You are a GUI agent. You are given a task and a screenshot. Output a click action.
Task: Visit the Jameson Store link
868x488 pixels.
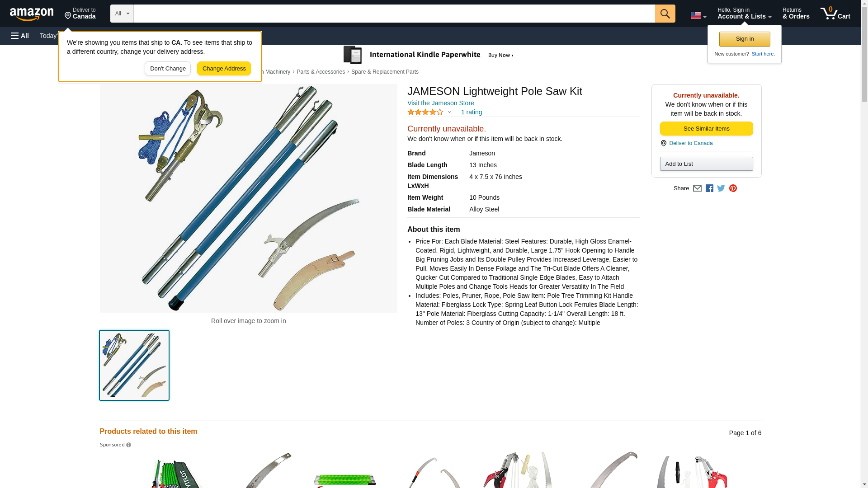pyautogui.click(x=440, y=103)
